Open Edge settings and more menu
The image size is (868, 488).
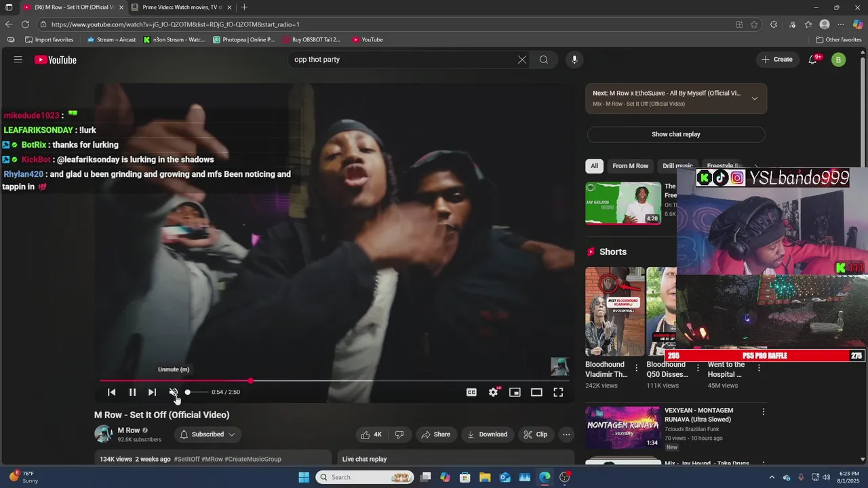click(x=842, y=24)
